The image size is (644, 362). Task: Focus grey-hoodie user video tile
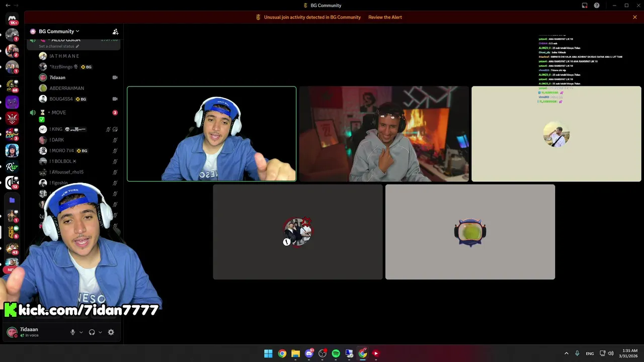(x=384, y=134)
